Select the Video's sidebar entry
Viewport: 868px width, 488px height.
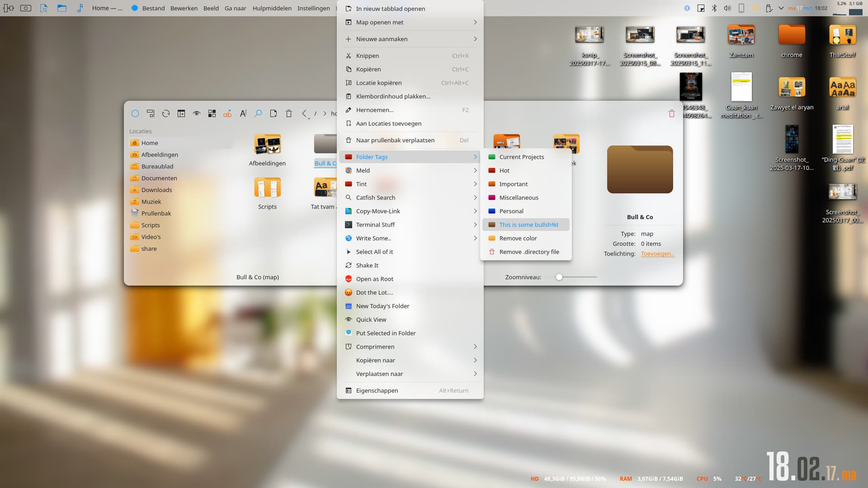coord(181,237)
